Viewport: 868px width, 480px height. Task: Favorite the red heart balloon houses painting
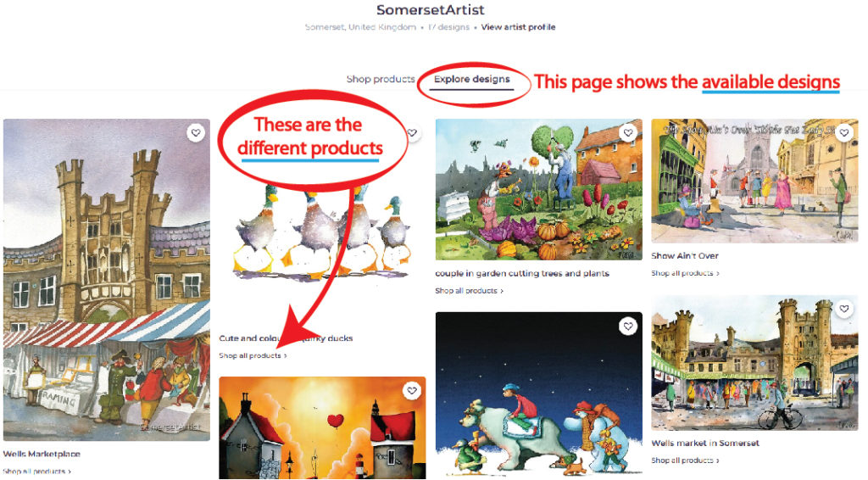[412, 391]
